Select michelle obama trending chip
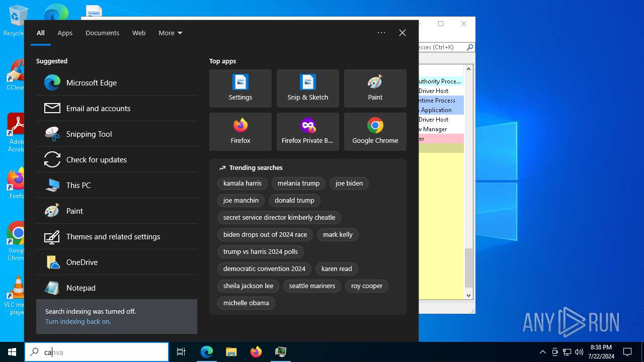 click(x=246, y=303)
